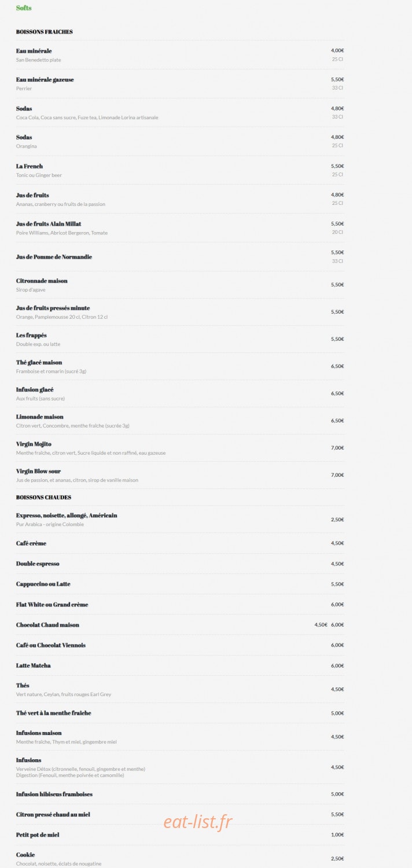Screen dimensions: 412x868
Task: Select the La French drink entry
Action: pyautogui.click(x=30, y=167)
